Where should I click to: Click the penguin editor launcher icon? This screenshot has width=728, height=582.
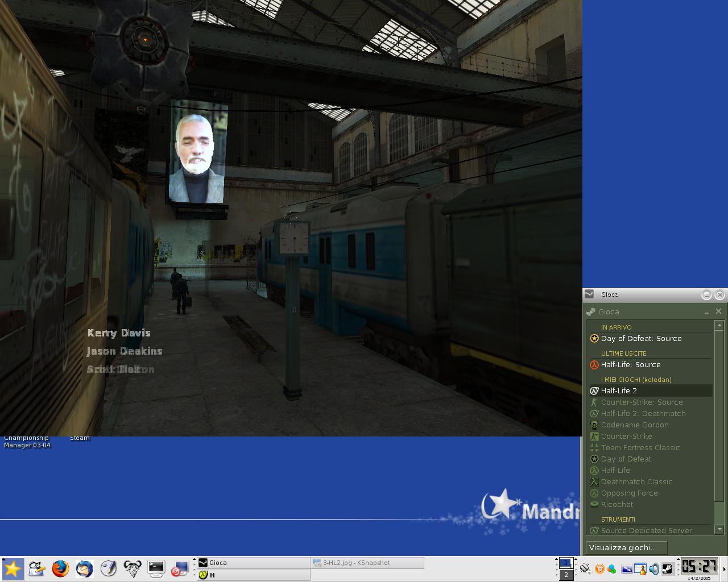[x=36, y=568]
